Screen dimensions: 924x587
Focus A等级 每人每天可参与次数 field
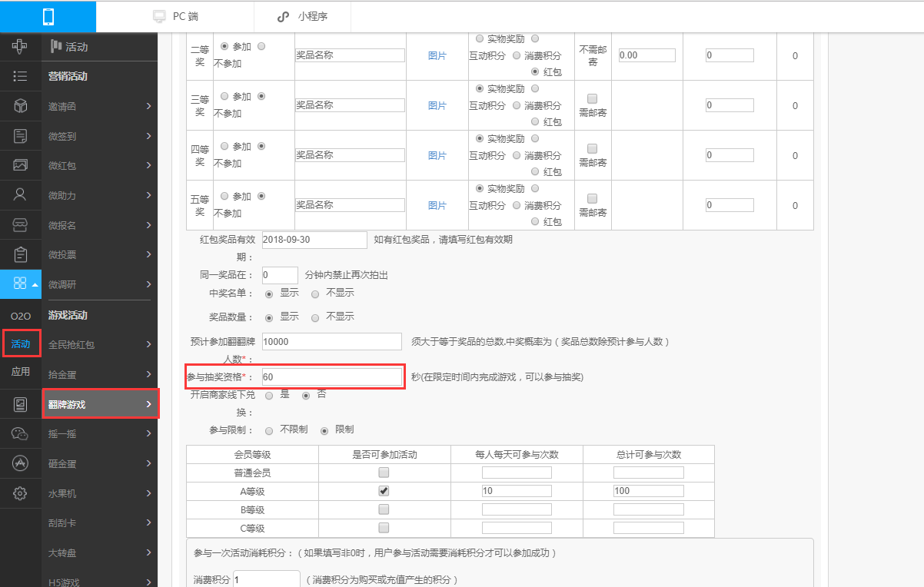click(x=517, y=490)
